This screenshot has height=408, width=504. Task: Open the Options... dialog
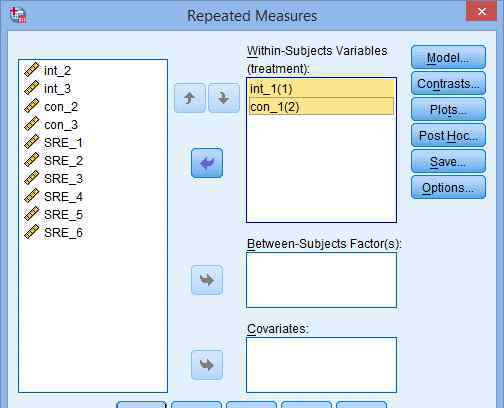coord(448,187)
